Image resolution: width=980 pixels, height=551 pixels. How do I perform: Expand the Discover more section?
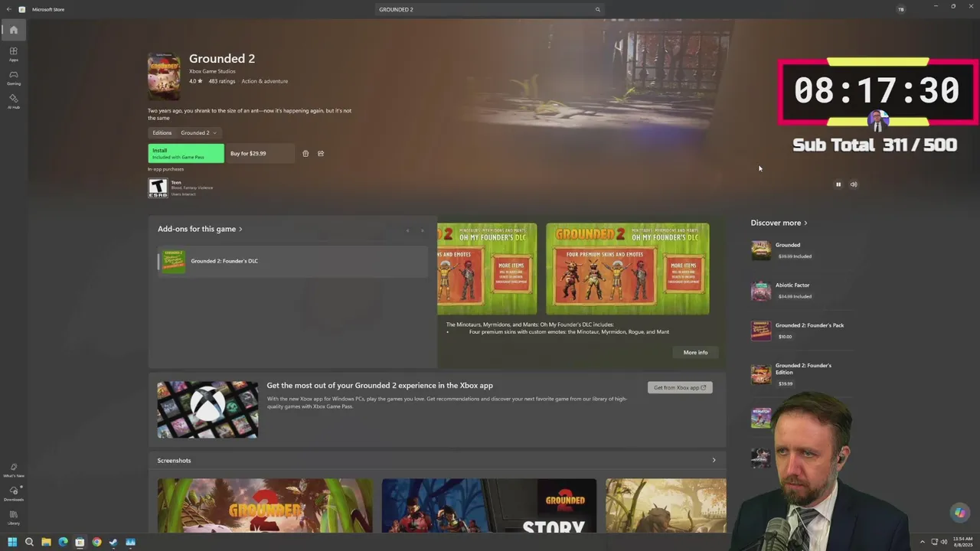point(779,223)
